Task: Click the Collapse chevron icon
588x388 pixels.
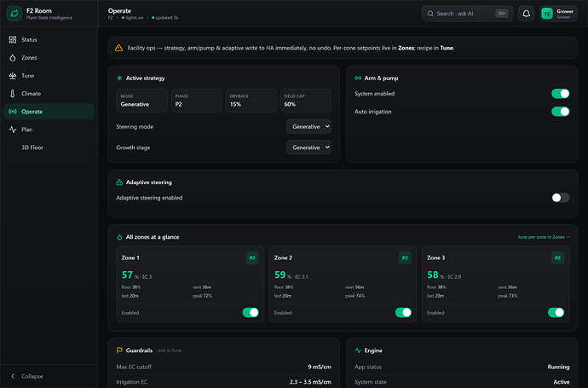Action: [x=13, y=376]
